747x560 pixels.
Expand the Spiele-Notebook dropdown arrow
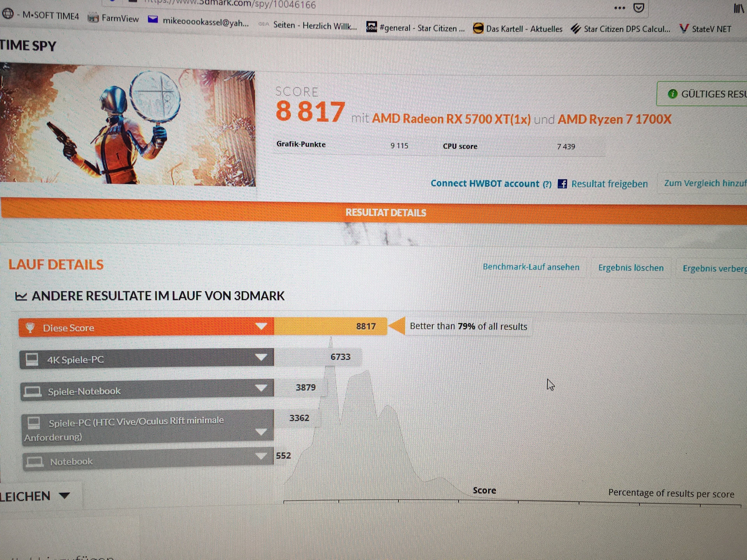261,388
